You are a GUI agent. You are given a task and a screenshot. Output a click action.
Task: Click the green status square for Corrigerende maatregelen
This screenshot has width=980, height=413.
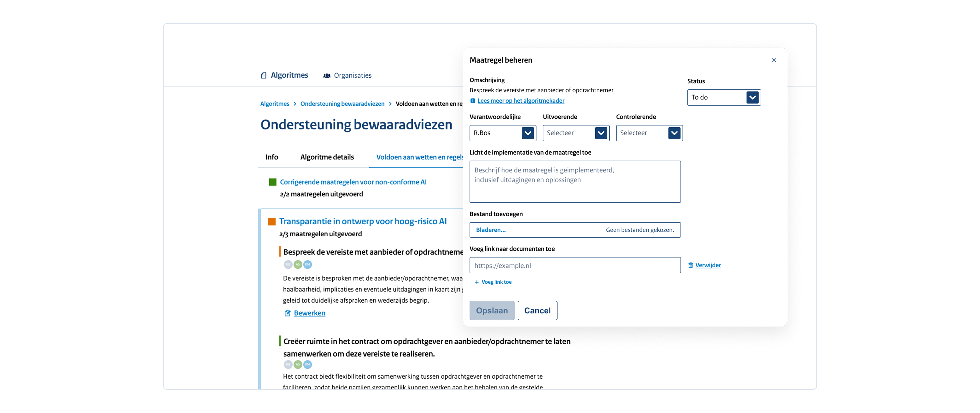click(x=272, y=182)
